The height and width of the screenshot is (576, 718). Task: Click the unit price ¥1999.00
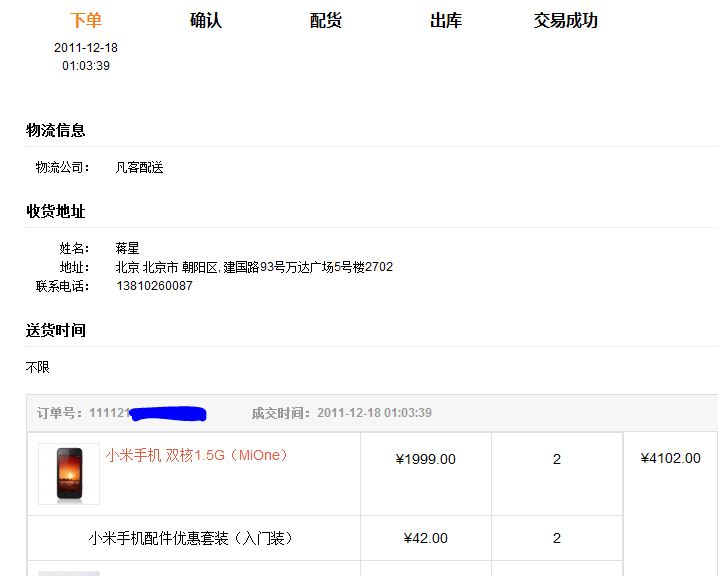tap(425, 459)
